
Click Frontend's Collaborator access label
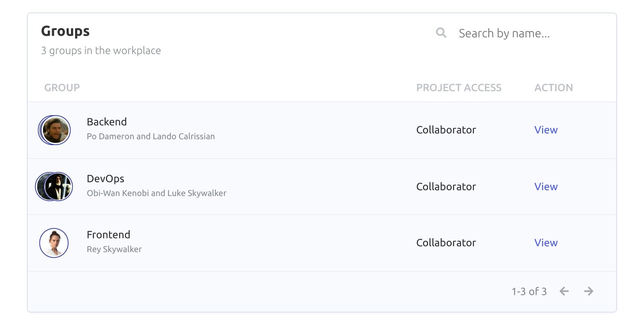coord(446,243)
